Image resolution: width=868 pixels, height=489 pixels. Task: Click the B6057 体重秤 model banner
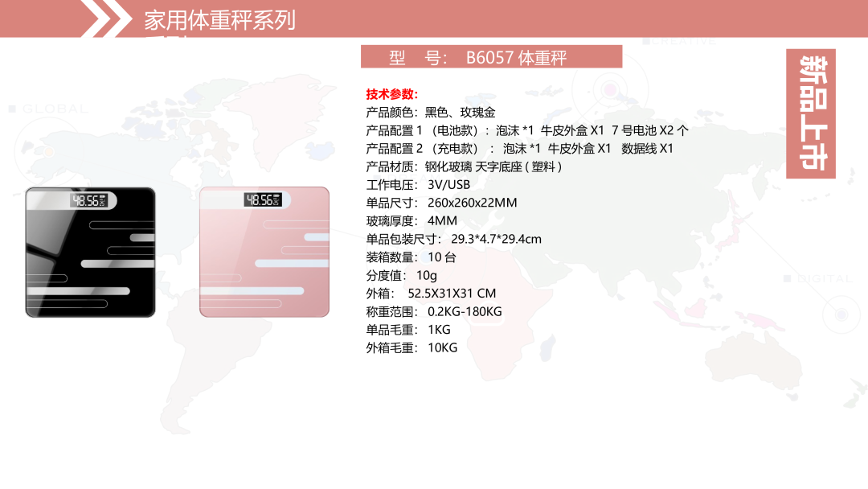coord(491,57)
